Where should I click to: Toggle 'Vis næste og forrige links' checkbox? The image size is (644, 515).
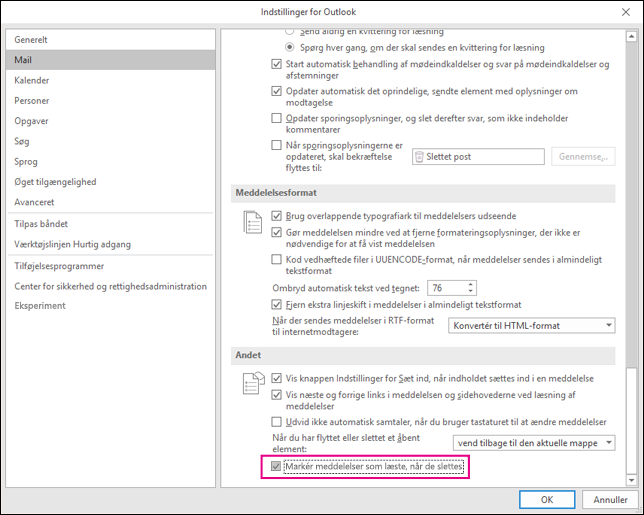click(276, 395)
